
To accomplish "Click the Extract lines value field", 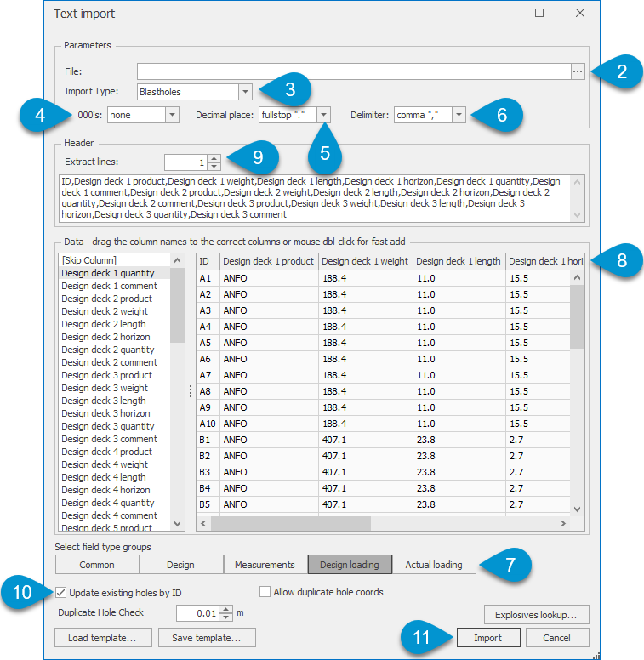I will click(x=186, y=162).
